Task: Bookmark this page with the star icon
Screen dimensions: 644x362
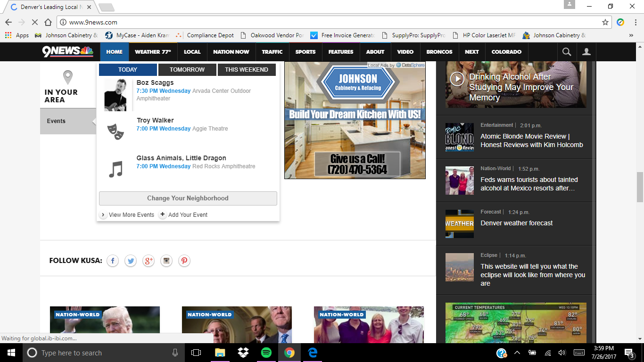Action: 605,22
